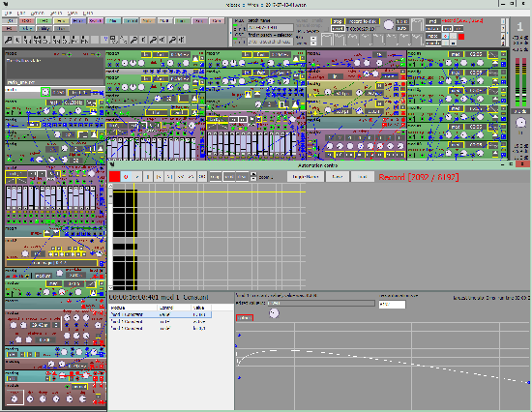Click the blue V icon in patch toolbar

[x=105, y=40]
